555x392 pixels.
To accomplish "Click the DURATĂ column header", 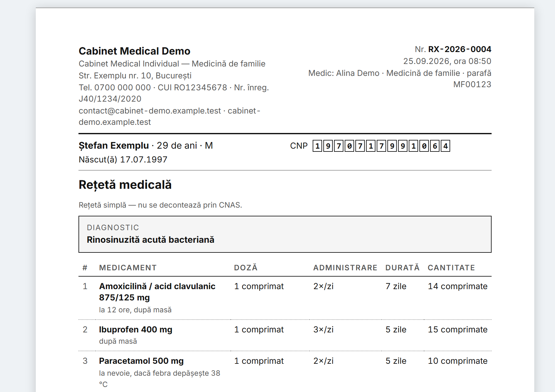I will pyautogui.click(x=402, y=268).
